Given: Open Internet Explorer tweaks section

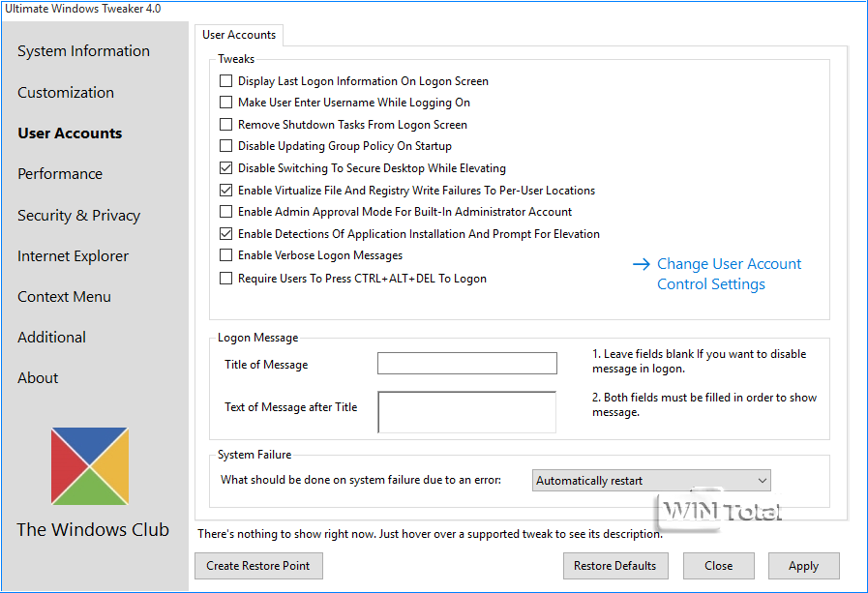Looking at the screenshot, I should 74,256.
